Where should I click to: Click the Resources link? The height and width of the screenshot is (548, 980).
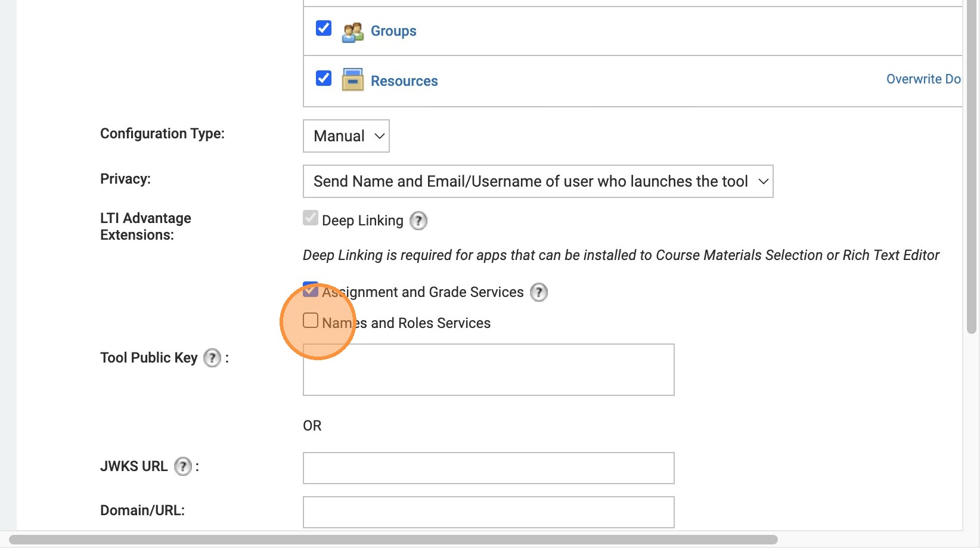tap(404, 81)
